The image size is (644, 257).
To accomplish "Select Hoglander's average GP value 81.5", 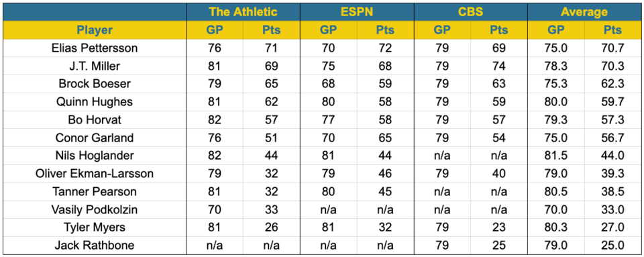I will (555, 156).
